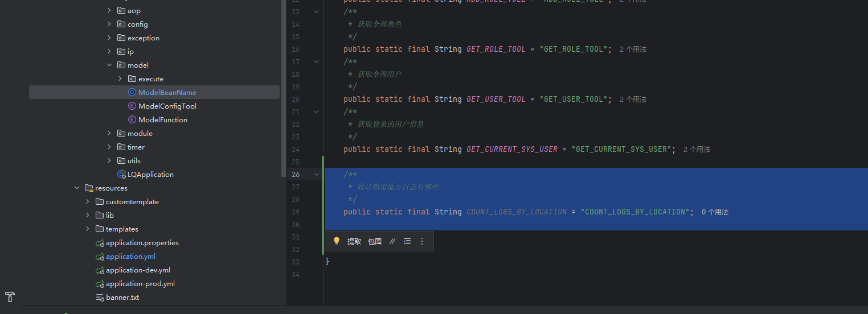
Task: Click the usages hint beside COUNT_LOGS_BY_LOCATION
Action: click(715, 212)
